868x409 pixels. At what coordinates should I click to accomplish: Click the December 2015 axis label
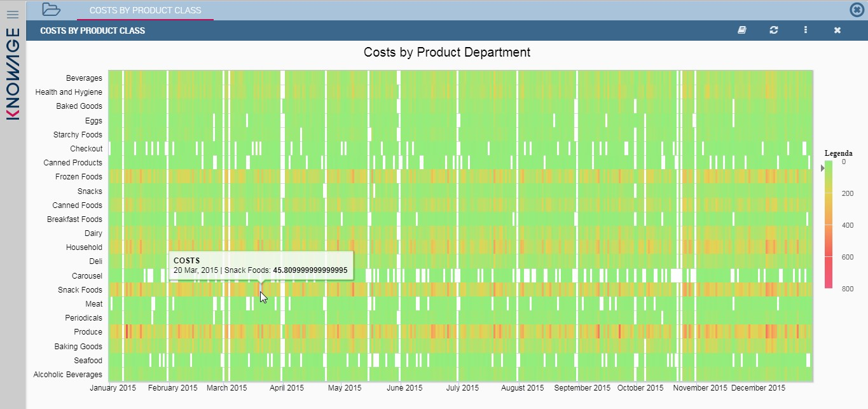[x=758, y=388]
